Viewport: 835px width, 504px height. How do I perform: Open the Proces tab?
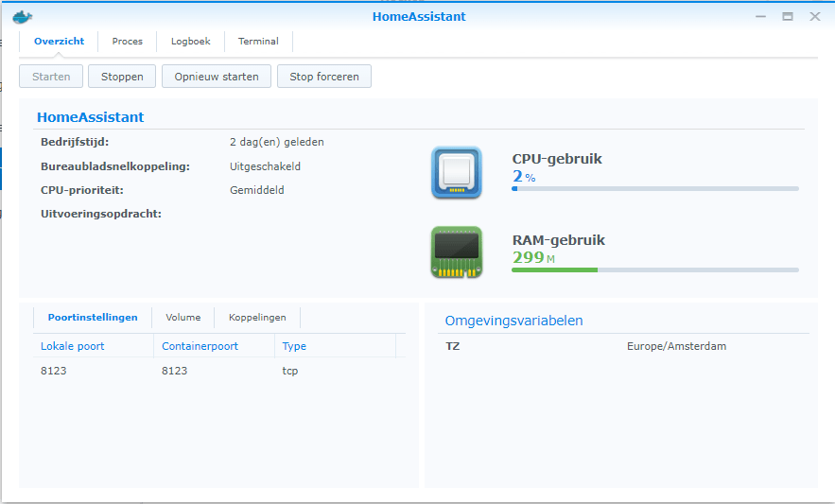click(x=128, y=41)
